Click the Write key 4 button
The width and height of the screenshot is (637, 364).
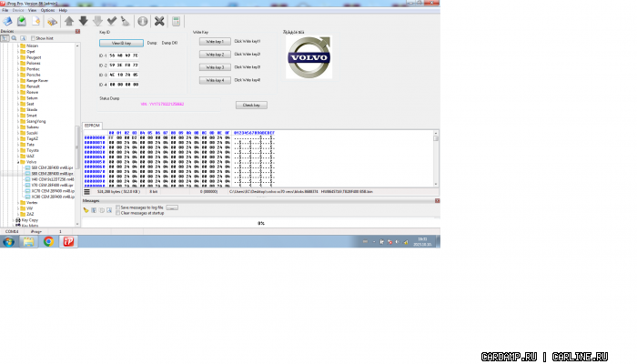[215, 80]
